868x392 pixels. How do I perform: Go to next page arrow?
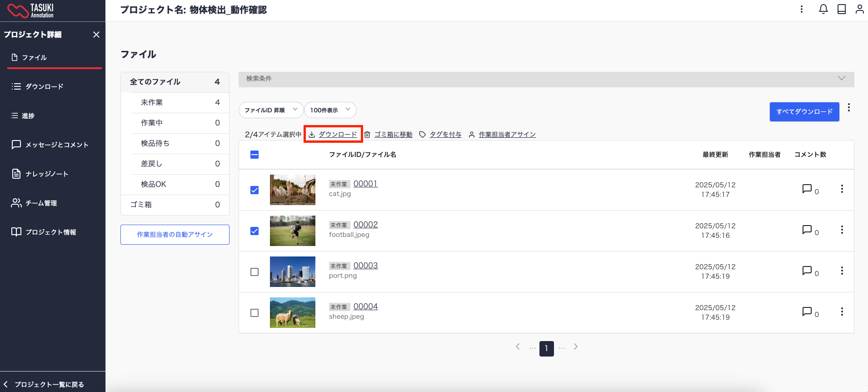(576, 347)
